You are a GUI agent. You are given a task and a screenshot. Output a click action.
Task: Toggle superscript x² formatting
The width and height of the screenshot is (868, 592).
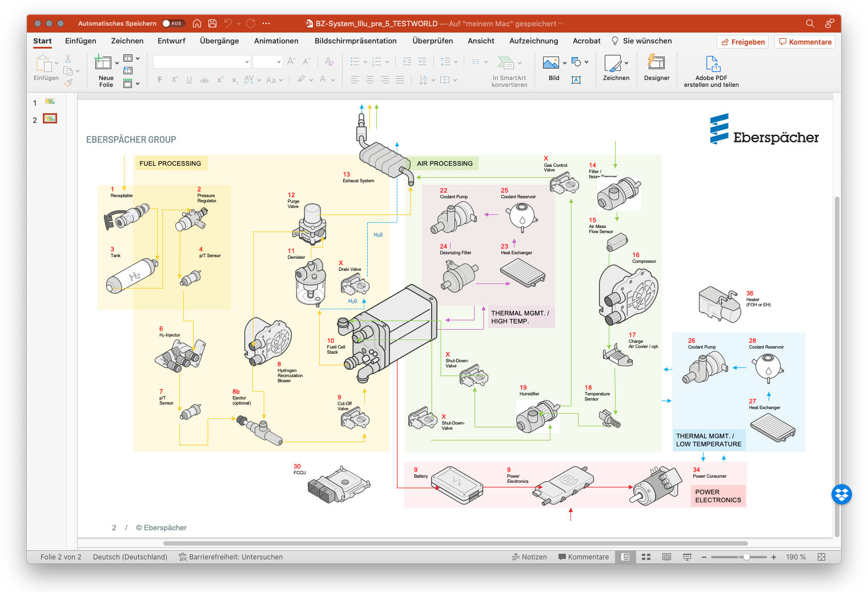pos(220,80)
